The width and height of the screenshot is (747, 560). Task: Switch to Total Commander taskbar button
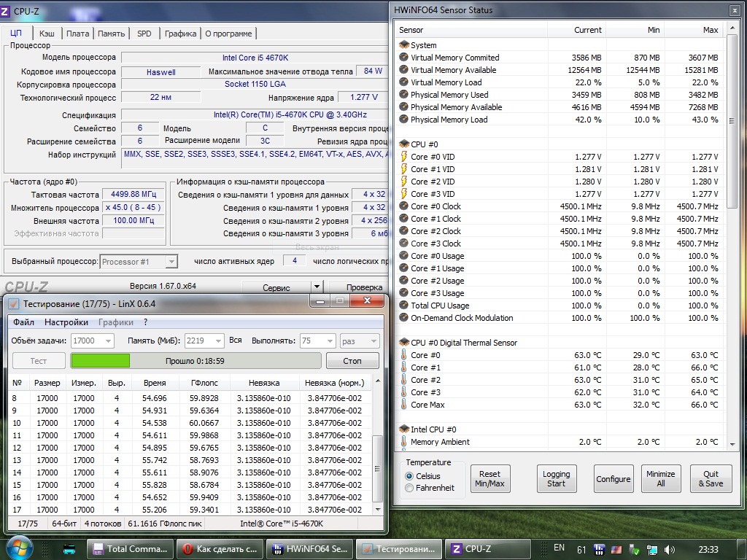[130, 549]
